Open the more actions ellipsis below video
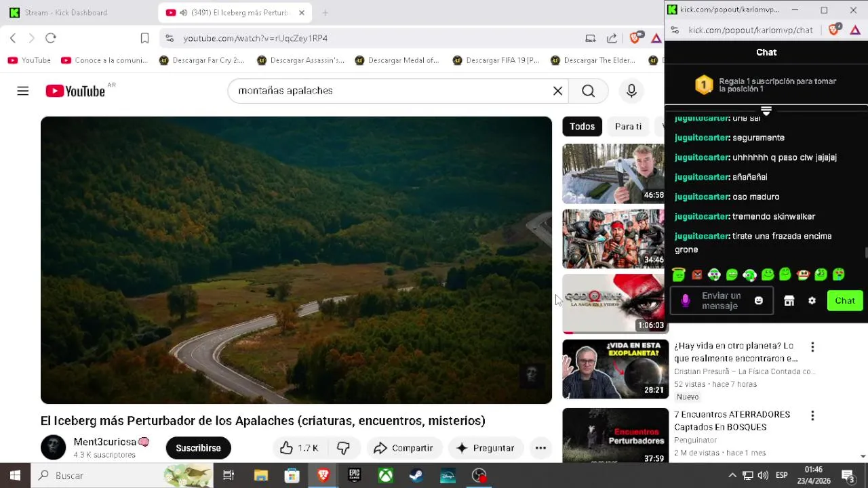Viewport: 868px width, 488px height. (540, 448)
